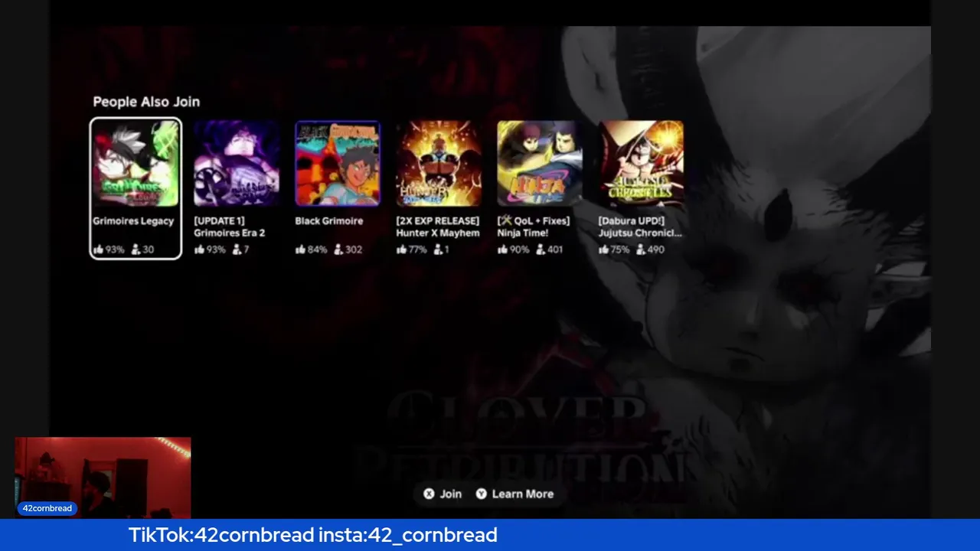Click the thumbs-up icon under Hunter X Mayhem
This screenshot has width=980, height=551.
[401, 249]
